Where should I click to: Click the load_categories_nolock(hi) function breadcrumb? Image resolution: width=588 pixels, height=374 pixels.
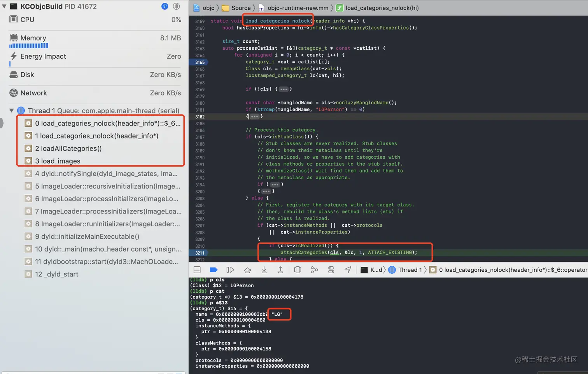[378, 8]
